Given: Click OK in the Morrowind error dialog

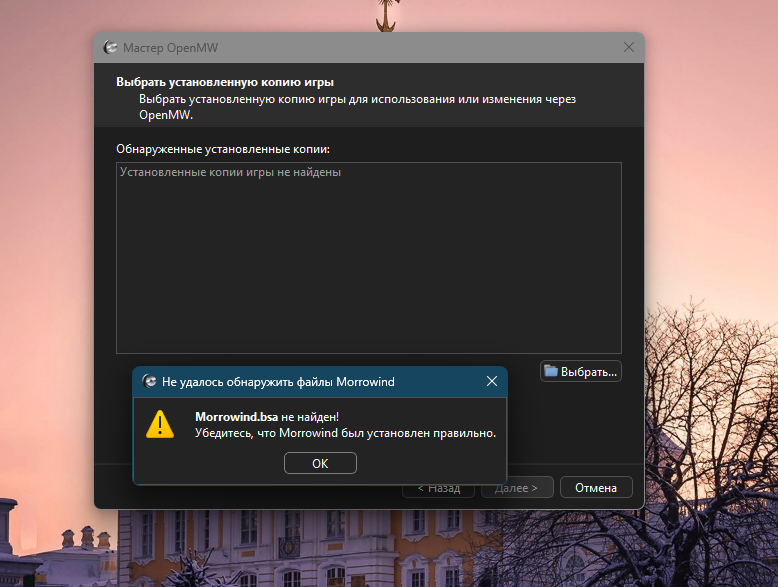Looking at the screenshot, I should click(x=320, y=463).
